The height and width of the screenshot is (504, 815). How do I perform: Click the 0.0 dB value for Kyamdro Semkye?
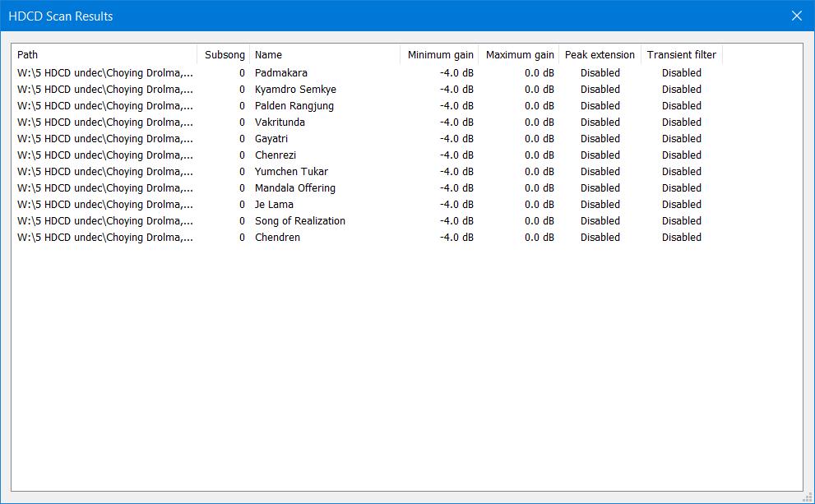pos(539,90)
